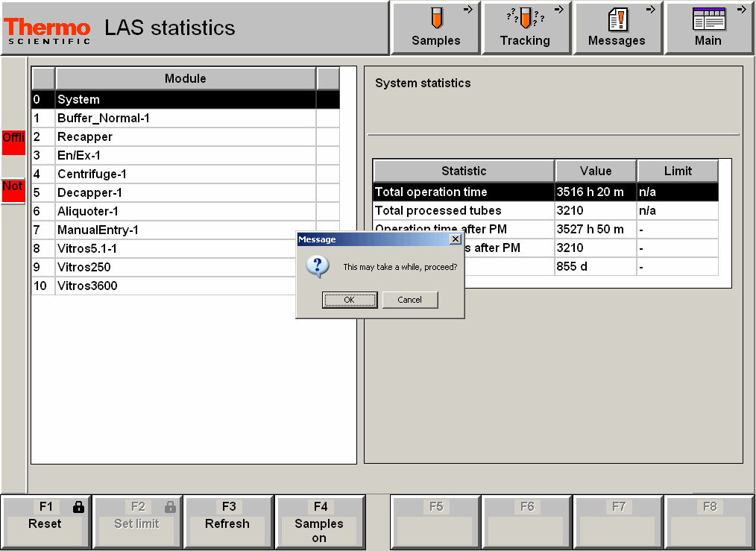The image size is (756, 551).
Task: Click the Thermo Scientific logo
Action: (x=48, y=31)
